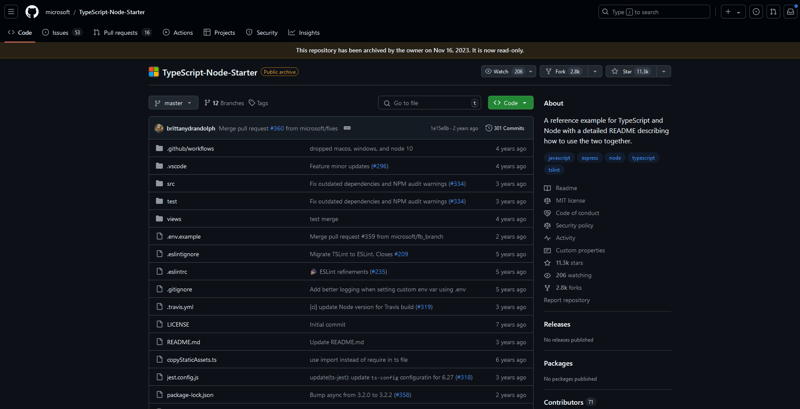Screen dimensions: 800x409
Task: Open the issues icon in the header
Action: (x=756, y=12)
